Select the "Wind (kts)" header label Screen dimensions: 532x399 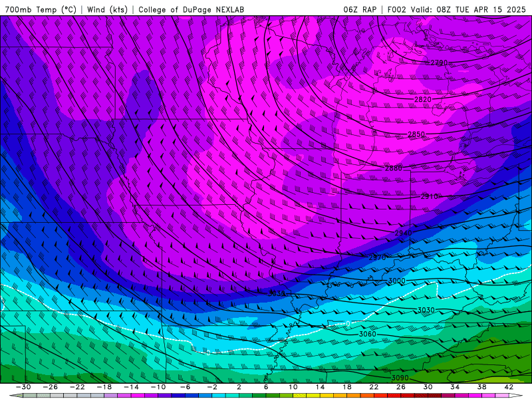tap(107, 9)
